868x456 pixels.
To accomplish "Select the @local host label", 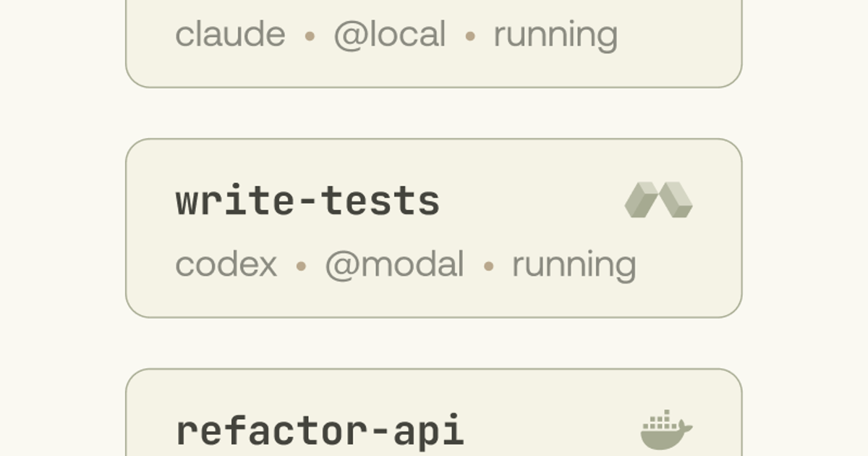I will point(389,35).
